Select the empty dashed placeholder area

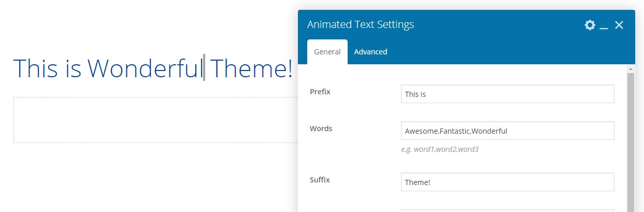pos(155,120)
